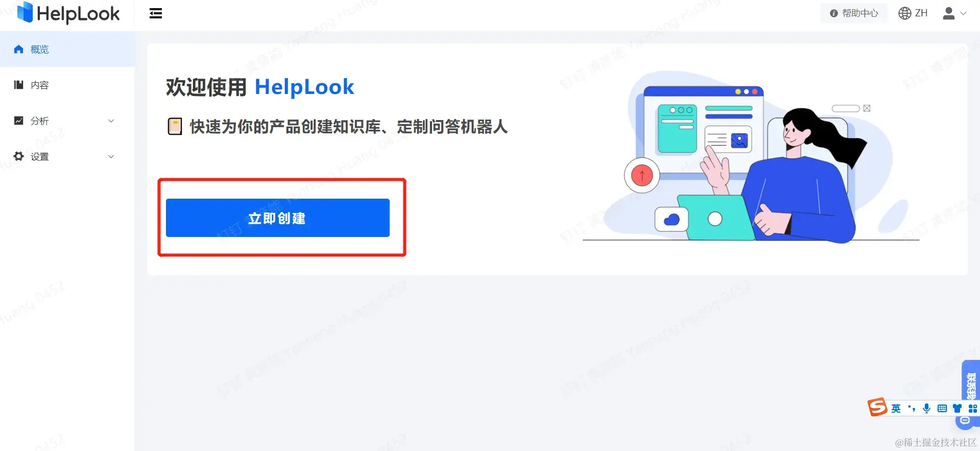Screen dimensions: 980x451
Task: Expand the 设置 submenu chevron
Action: 111,157
